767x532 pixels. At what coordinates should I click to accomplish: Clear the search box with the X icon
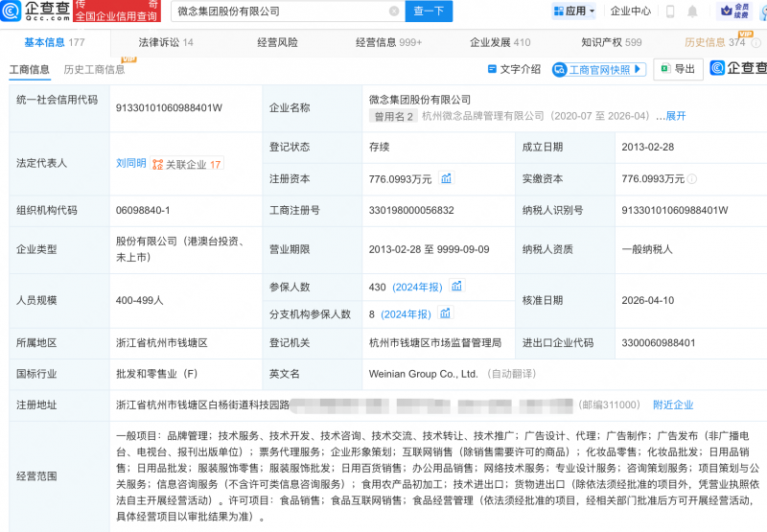pyautogui.click(x=393, y=12)
